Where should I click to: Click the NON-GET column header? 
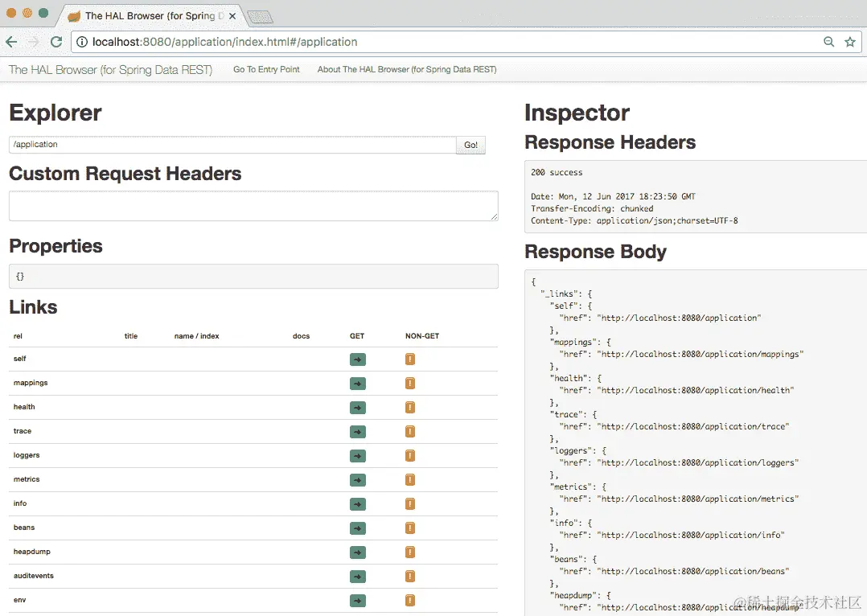[x=422, y=335]
